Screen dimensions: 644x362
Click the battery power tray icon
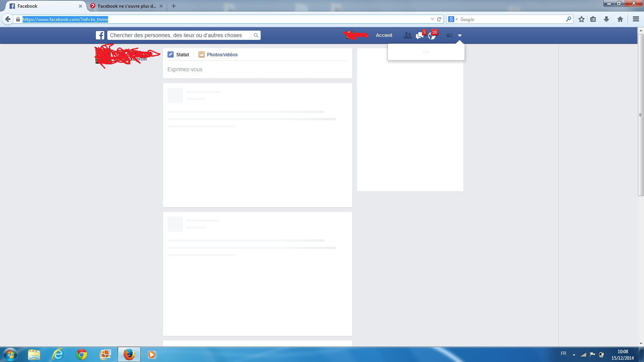pos(602,355)
